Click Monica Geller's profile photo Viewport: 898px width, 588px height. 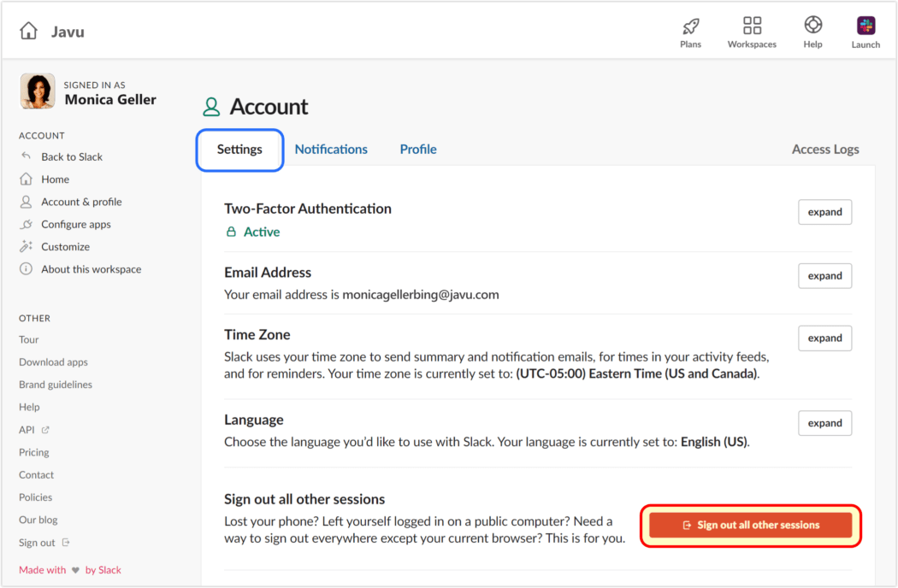tap(38, 91)
